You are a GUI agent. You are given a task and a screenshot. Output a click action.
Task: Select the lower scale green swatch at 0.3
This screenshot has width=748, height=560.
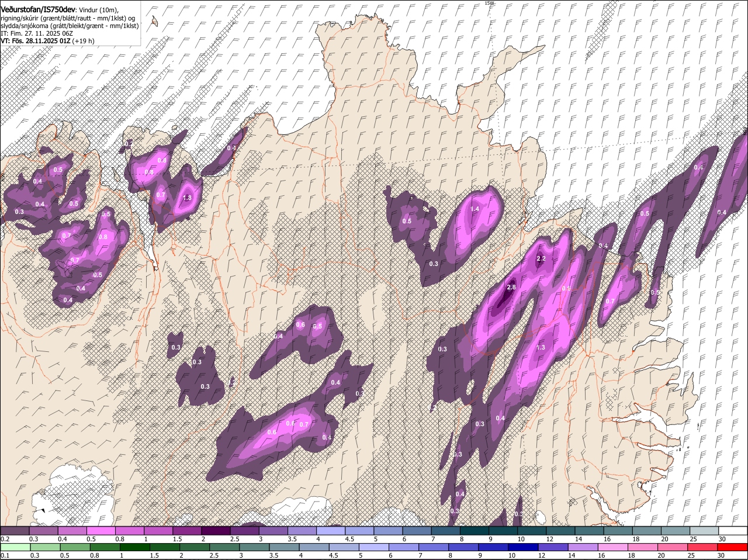(x=46, y=547)
